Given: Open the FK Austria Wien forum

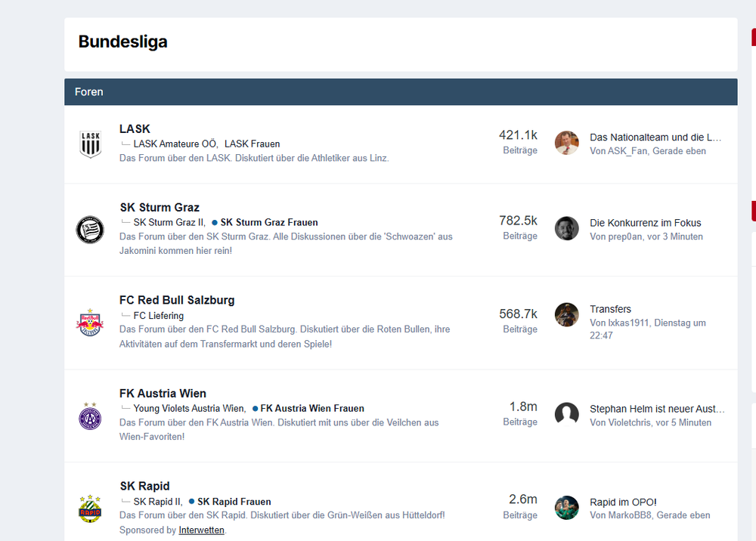Looking at the screenshot, I should 163,394.
